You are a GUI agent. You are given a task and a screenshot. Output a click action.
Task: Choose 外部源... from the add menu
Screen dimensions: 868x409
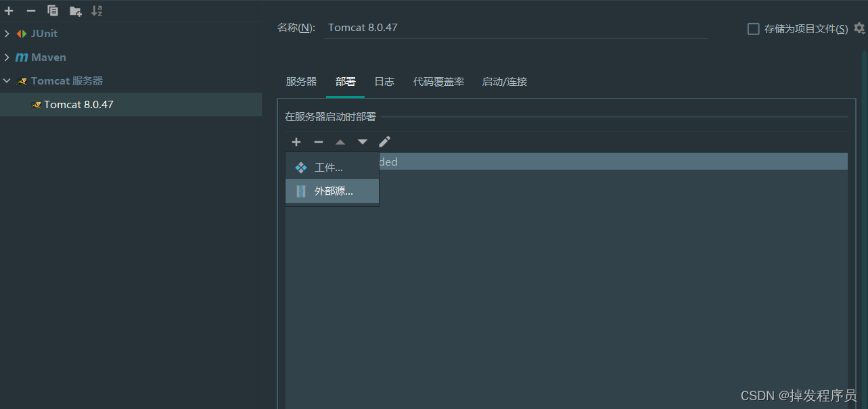point(332,191)
